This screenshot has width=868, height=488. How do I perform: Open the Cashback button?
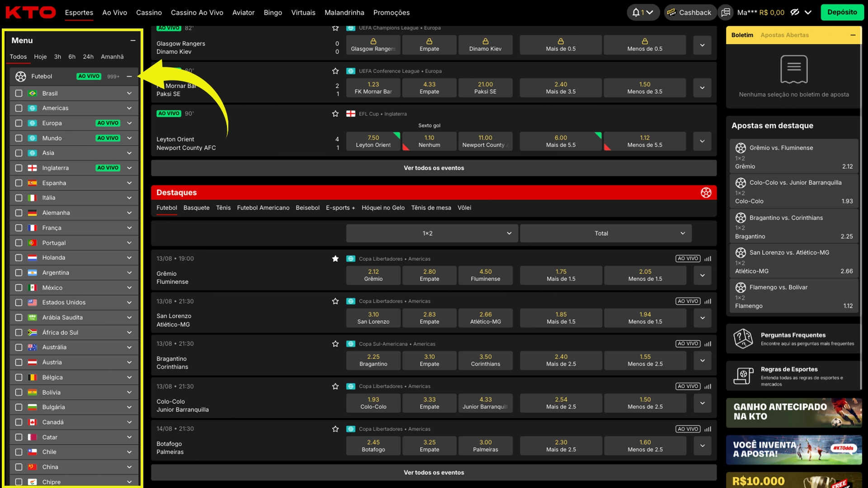point(690,12)
